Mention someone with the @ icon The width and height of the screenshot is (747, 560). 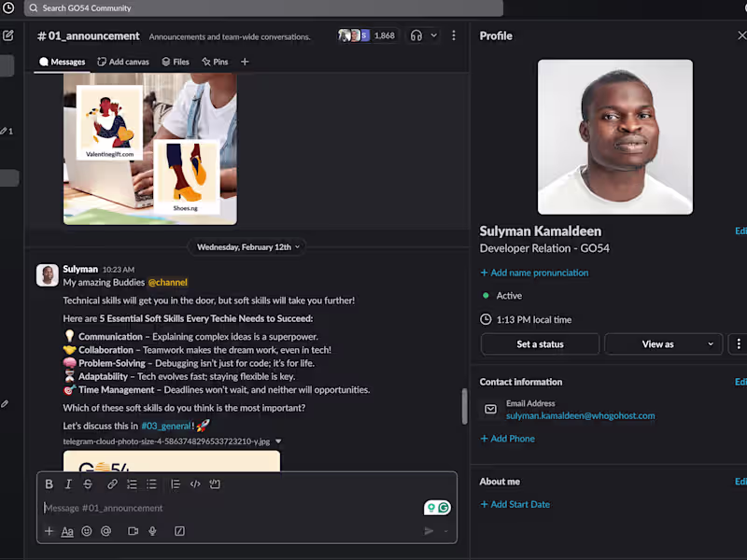106,531
